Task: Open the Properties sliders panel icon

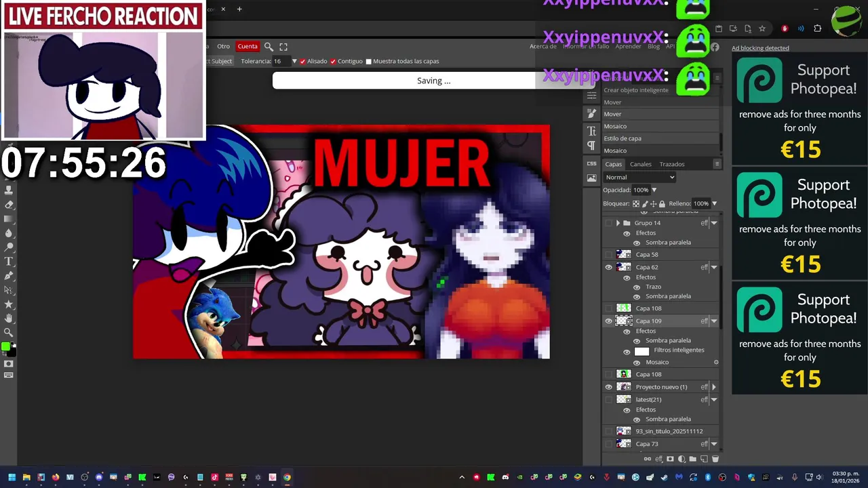Action: (591, 96)
